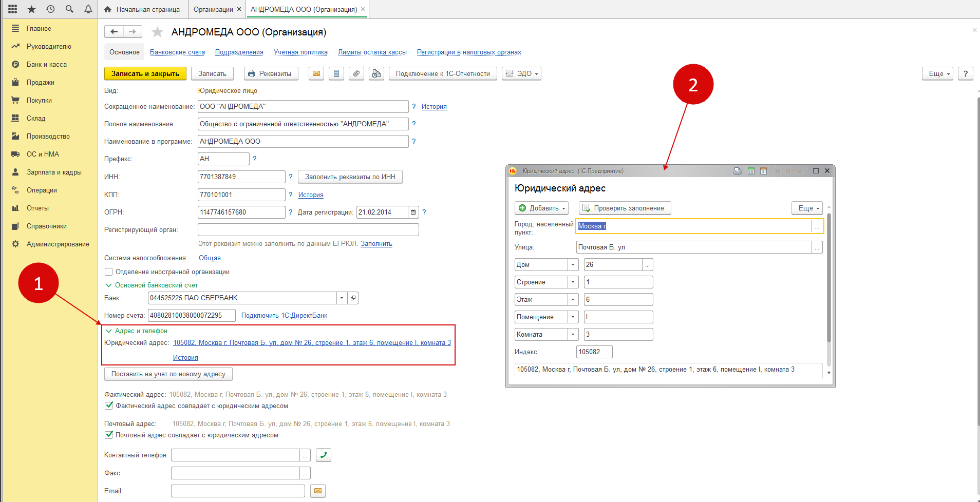Expand the ЭДО dropdown button
980x502 pixels.
[521, 74]
